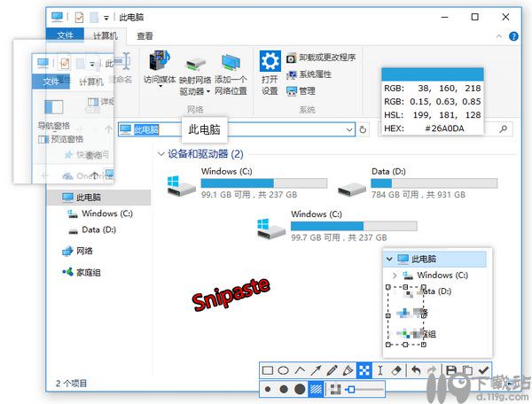Toggle the hatched fill mode button
532x404 pixels.
pyautogui.click(x=316, y=389)
